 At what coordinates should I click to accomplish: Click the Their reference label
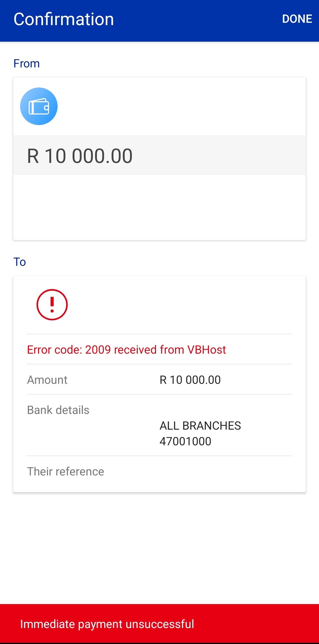[66, 472]
